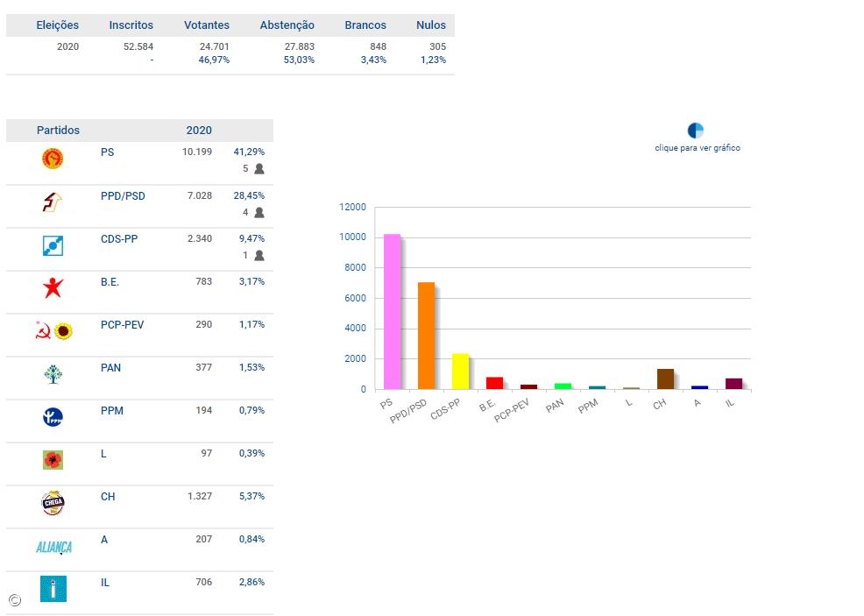Open the CDS-PP party name link
This screenshot has width=864, height=616.
click(x=119, y=238)
